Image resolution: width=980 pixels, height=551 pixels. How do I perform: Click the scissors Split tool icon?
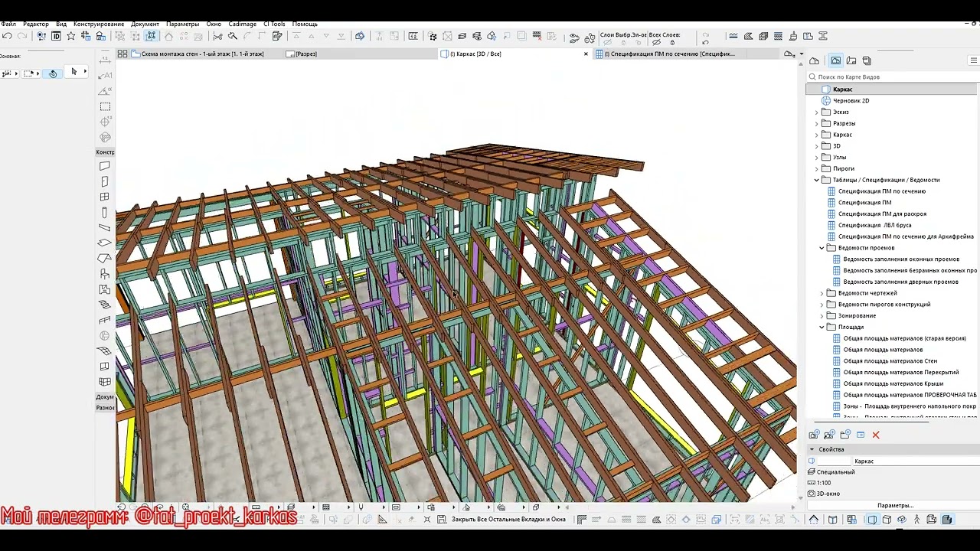coord(217,36)
